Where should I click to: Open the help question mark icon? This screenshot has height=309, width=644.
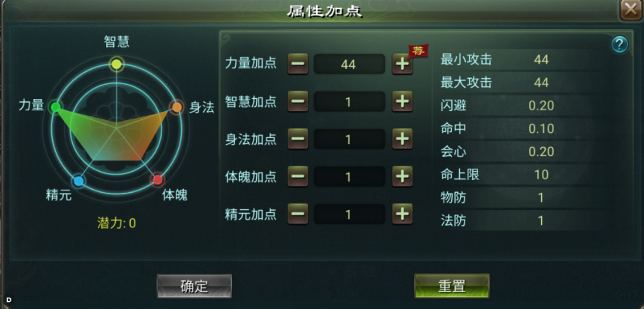pos(620,44)
